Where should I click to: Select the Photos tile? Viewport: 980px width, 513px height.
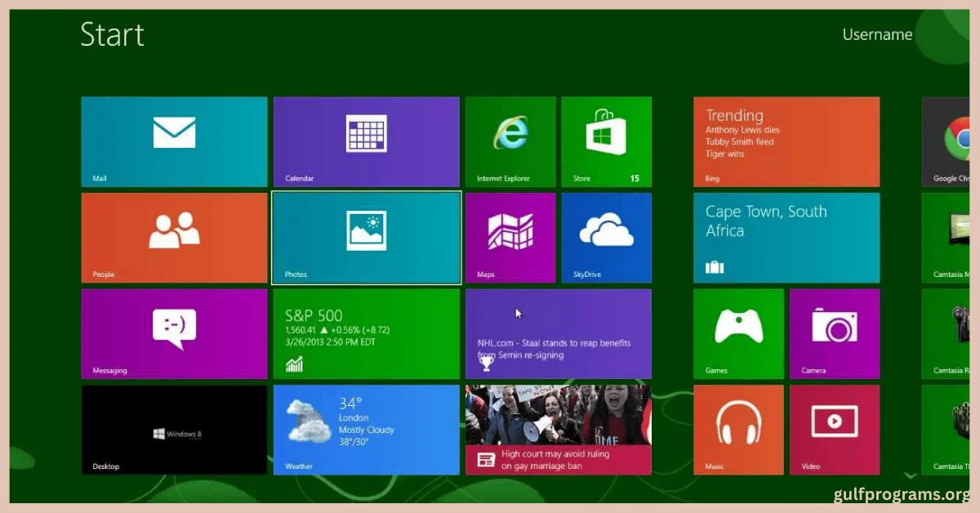[x=366, y=238]
